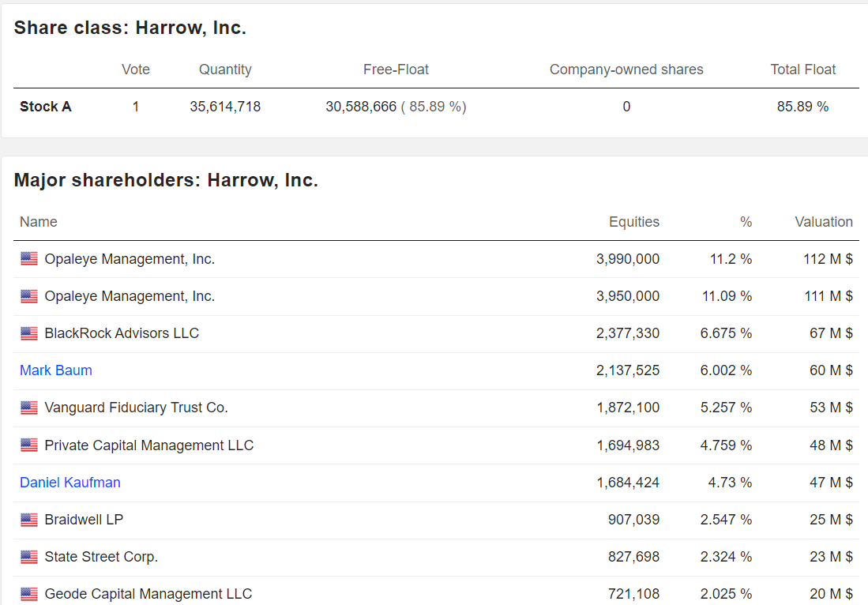Click the Equities column header

[x=634, y=222]
